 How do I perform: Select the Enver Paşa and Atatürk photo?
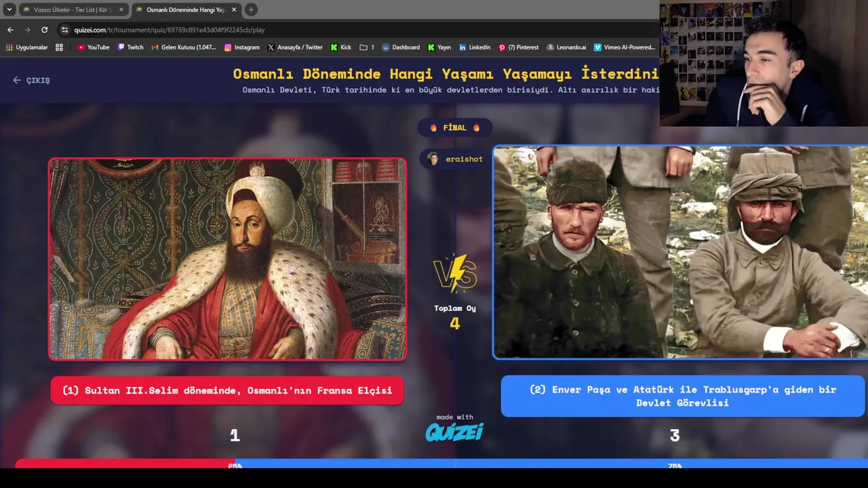click(x=680, y=252)
